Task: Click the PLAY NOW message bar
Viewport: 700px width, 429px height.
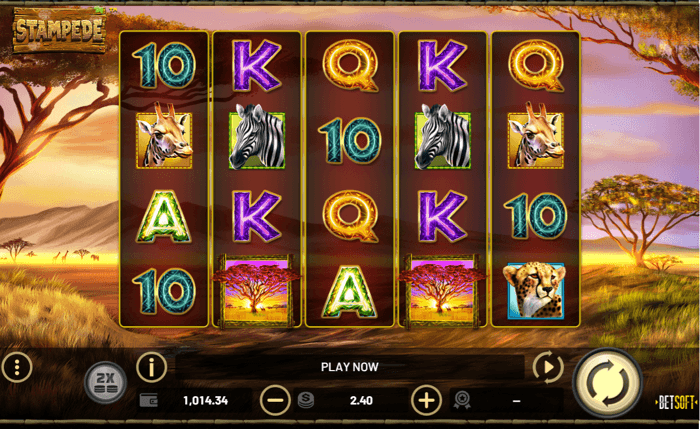Action: coord(350,367)
